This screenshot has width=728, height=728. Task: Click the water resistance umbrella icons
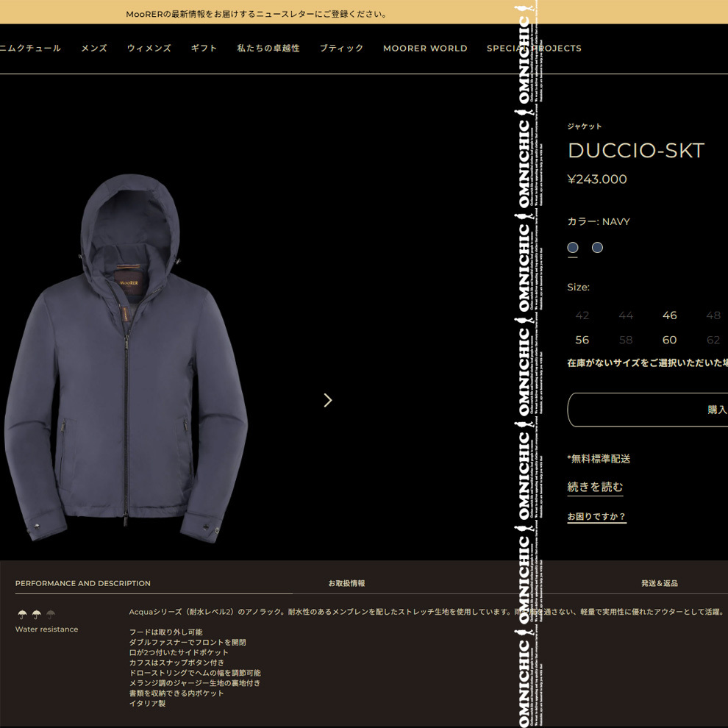click(37, 615)
